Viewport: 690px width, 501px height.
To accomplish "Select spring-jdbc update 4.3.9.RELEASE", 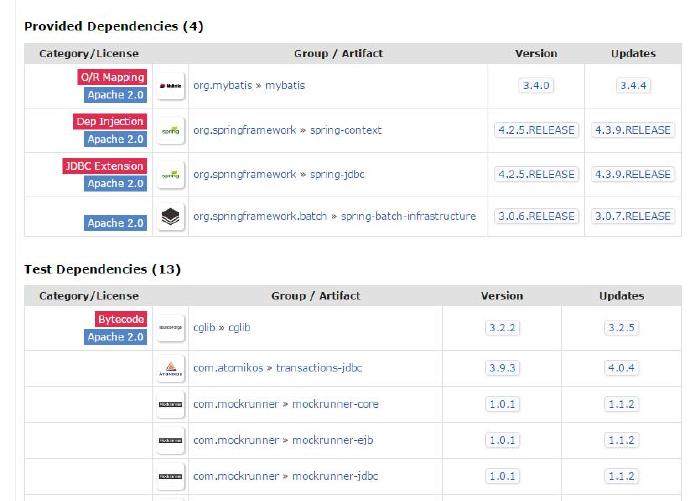I will 633,175.
